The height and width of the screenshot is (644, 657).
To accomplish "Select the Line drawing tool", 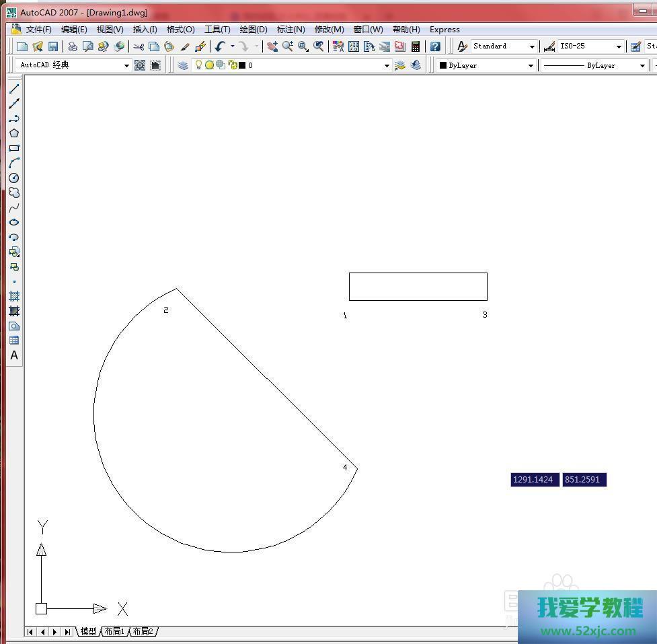I will [x=14, y=89].
